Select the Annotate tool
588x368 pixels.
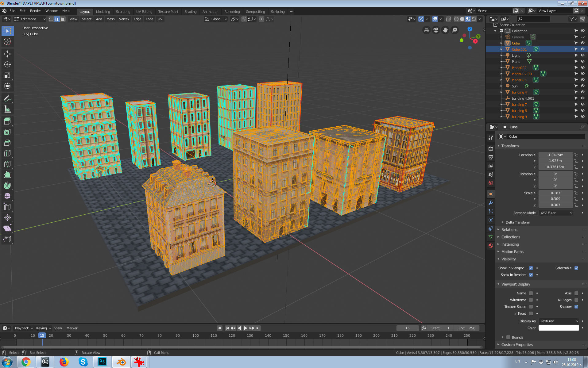(x=7, y=99)
